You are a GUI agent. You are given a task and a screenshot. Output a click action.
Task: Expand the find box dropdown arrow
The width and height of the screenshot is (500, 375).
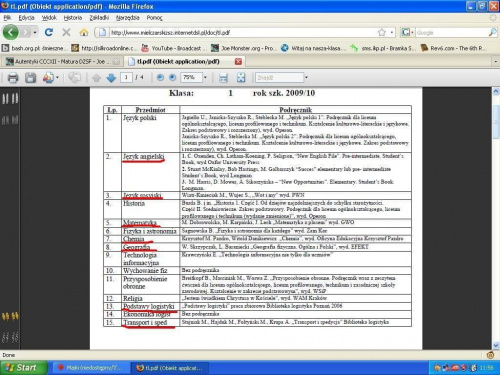coord(306,77)
